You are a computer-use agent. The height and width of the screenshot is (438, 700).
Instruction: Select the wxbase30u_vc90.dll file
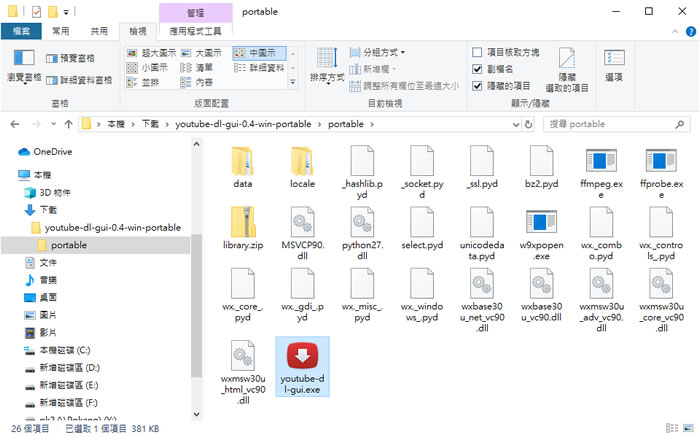(x=542, y=295)
